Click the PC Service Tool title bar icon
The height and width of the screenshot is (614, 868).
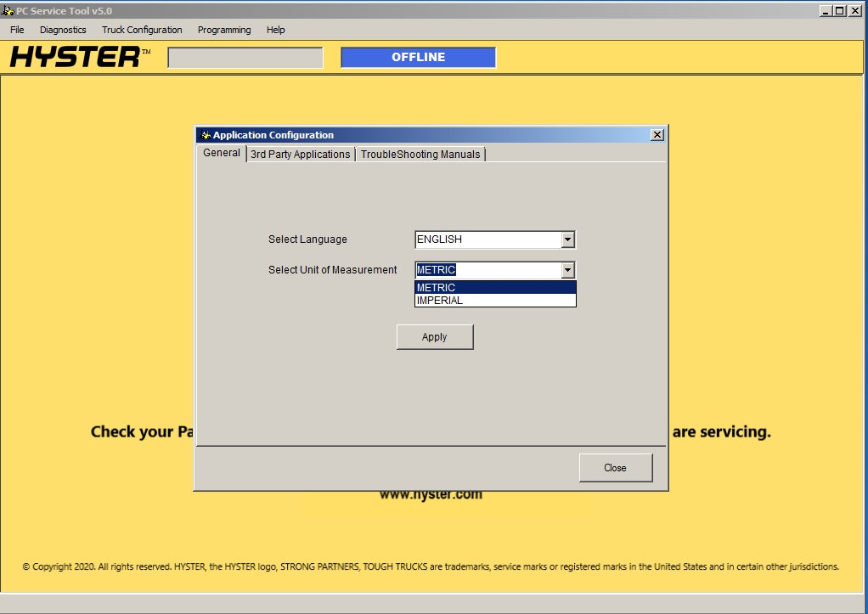(8, 11)
